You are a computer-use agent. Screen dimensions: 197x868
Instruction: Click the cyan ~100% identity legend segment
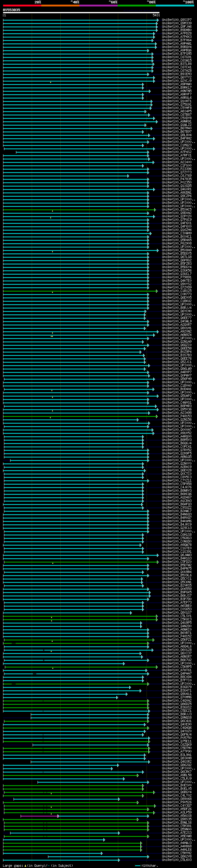coord(175,6)
